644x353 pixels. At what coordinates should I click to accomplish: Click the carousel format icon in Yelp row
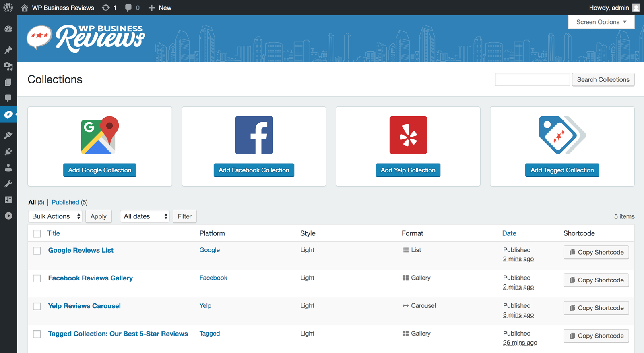pos(405,306)
